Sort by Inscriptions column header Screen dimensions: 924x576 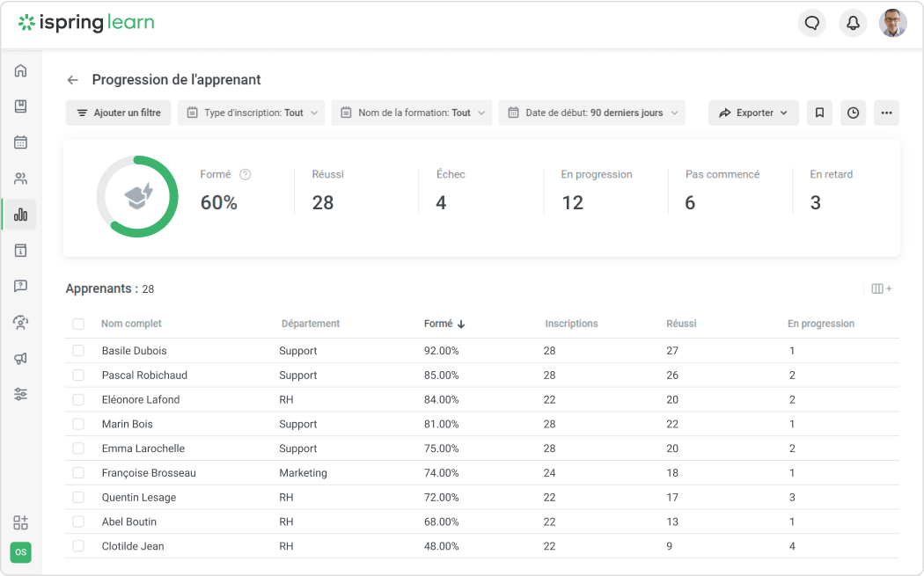point(571,324)
